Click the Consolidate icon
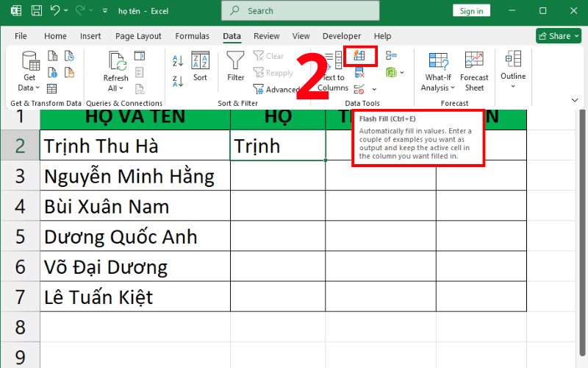Viewport: 588px width, 368px height. (391, 56)
